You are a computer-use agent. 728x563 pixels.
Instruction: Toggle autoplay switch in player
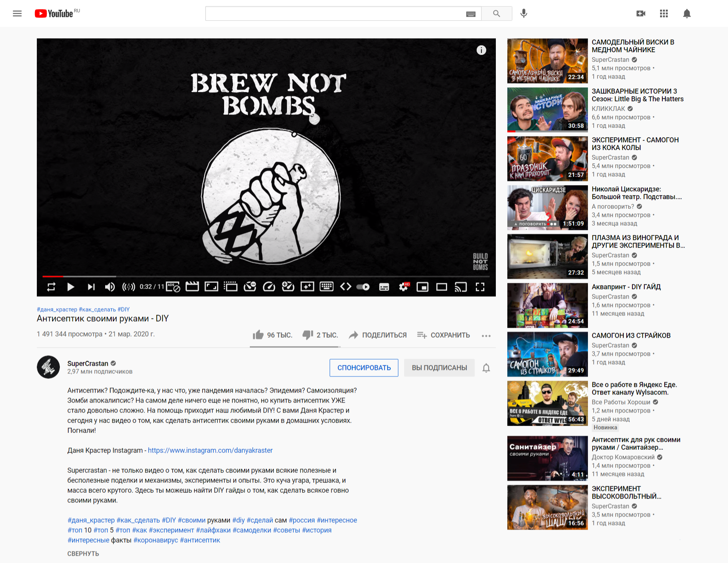[363, 287]
